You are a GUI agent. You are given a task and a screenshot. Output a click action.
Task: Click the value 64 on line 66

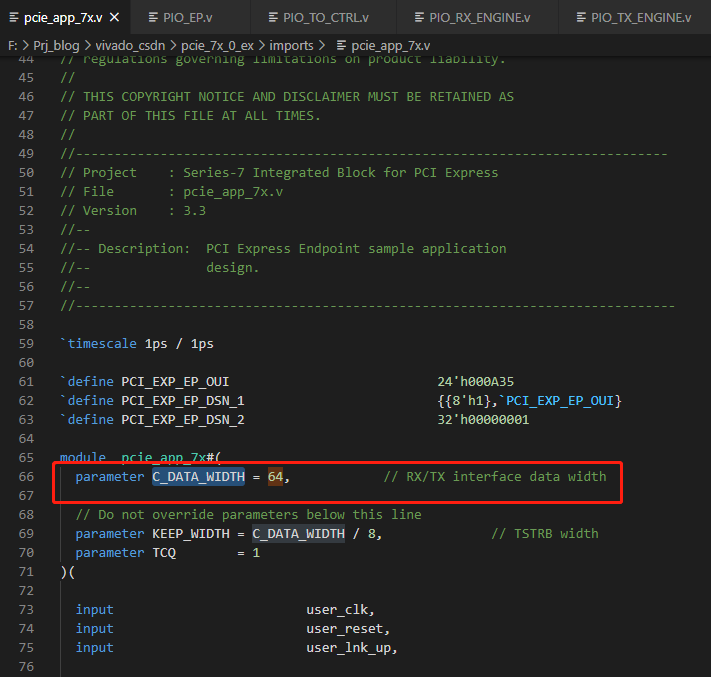pos(275,477)
